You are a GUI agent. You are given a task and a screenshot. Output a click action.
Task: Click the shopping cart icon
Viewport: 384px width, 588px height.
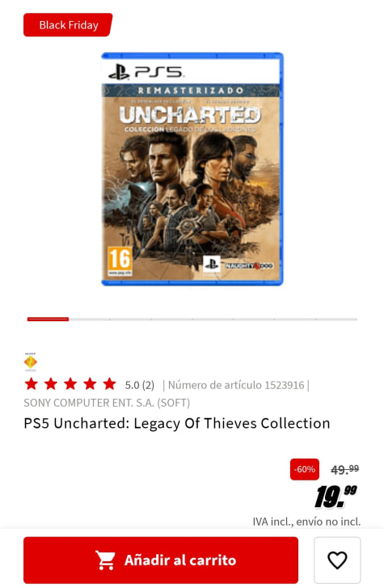pos(105,561)
